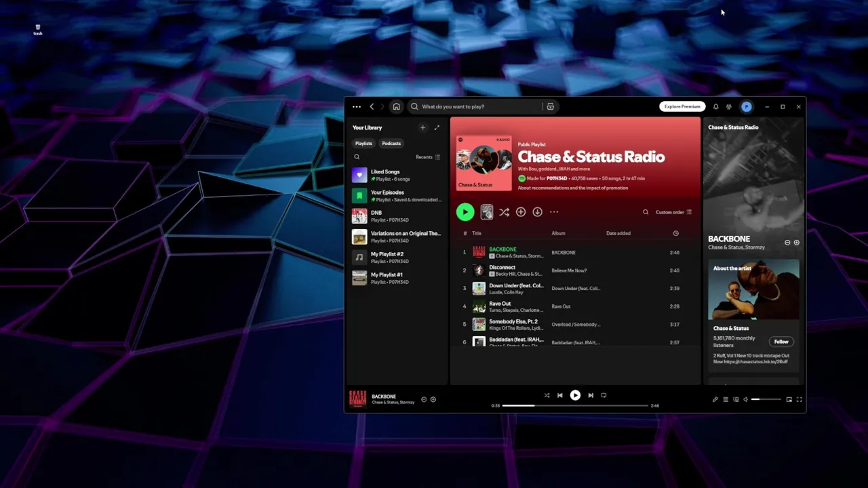Open Variations on an Original Theme playlist
Screen dimensions: 868x488
pyautogui.click(x=397, y=237)
